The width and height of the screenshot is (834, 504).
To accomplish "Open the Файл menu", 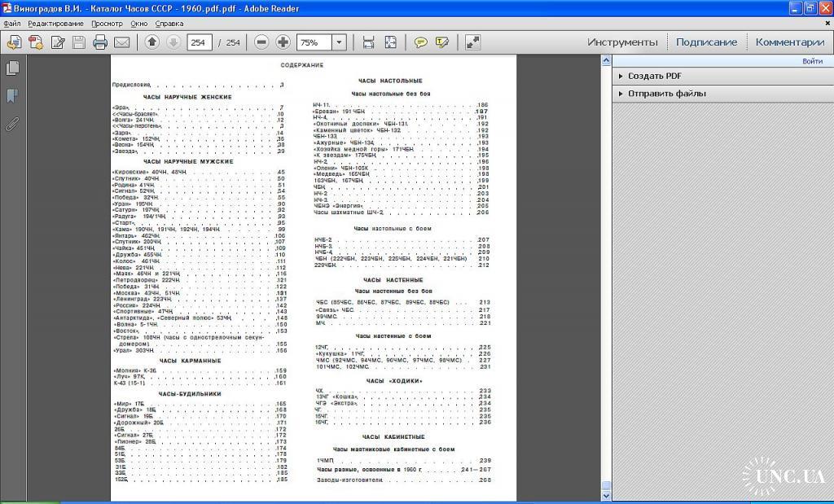I will click(x=12, y=24).
